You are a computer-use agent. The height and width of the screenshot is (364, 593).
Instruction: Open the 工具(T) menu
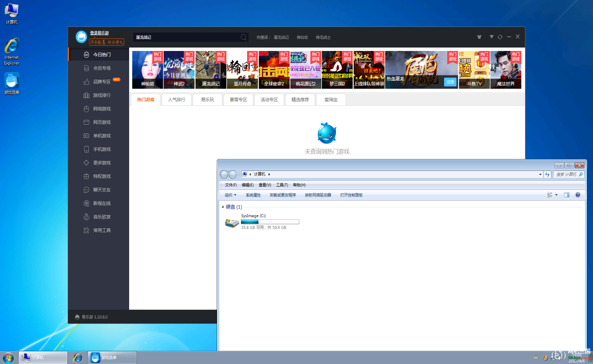(x=282, y=185)
